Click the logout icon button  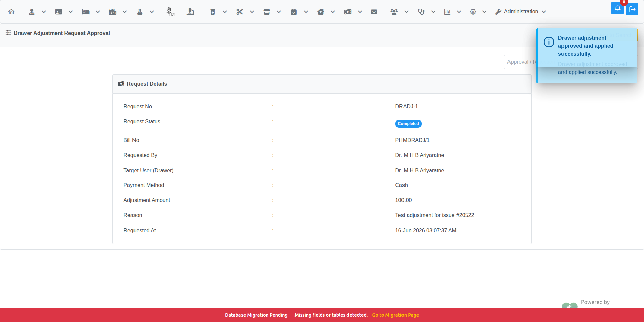(x=632, y=9)
